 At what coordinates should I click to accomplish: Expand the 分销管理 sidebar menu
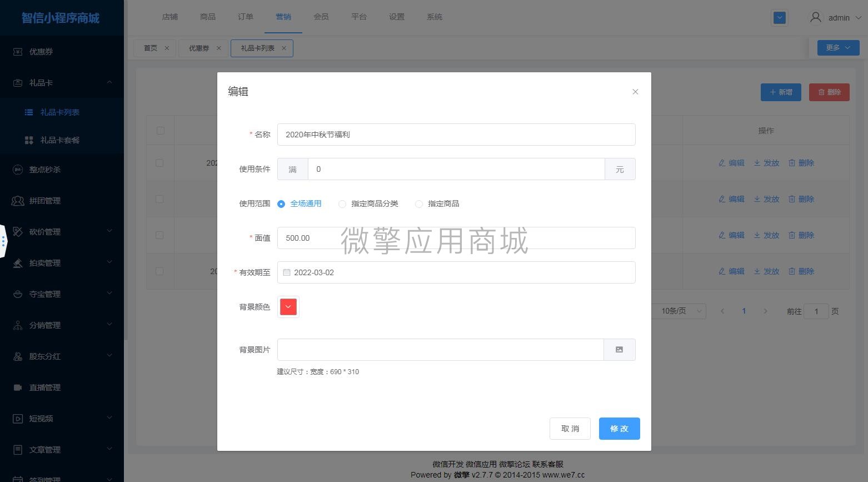109,324
